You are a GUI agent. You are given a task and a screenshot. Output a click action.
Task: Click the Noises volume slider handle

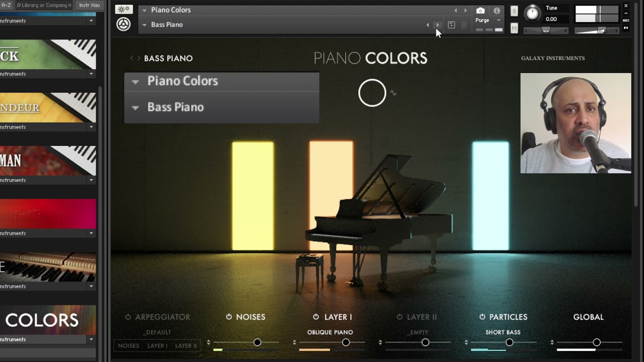(x=257, y=342)
